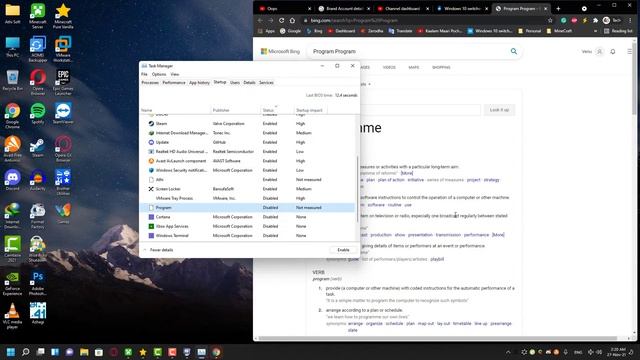Sort startup list by Status column
This screenshot has height=360, width=640.
[277, 110]
